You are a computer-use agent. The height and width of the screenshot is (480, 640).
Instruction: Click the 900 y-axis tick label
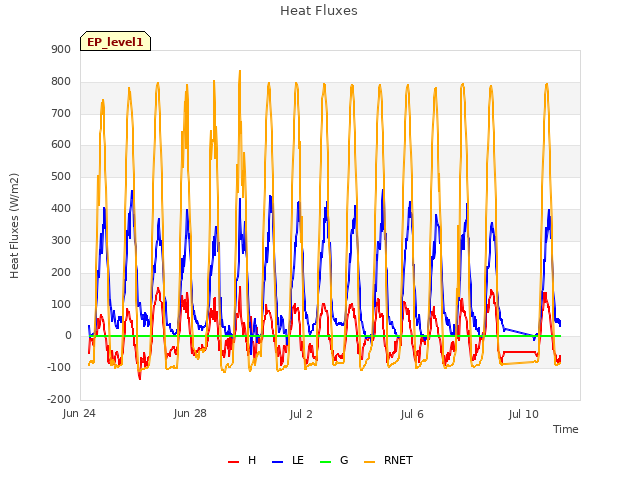[61, 50]
